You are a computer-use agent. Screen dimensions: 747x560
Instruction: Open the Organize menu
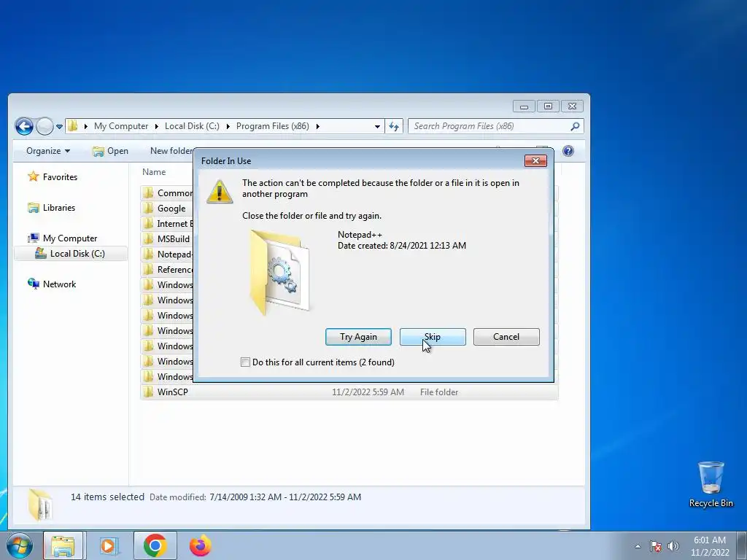click(x=48, y=151)
